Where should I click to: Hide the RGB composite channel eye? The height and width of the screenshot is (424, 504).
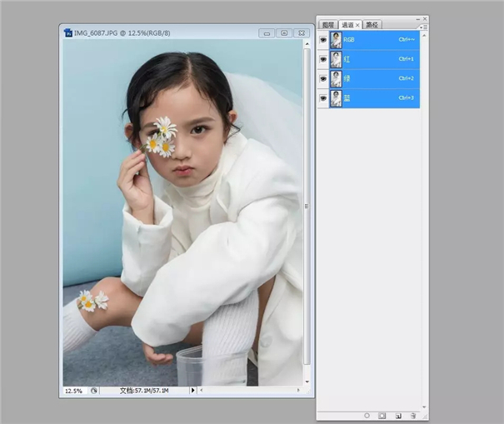coord(323,40)
